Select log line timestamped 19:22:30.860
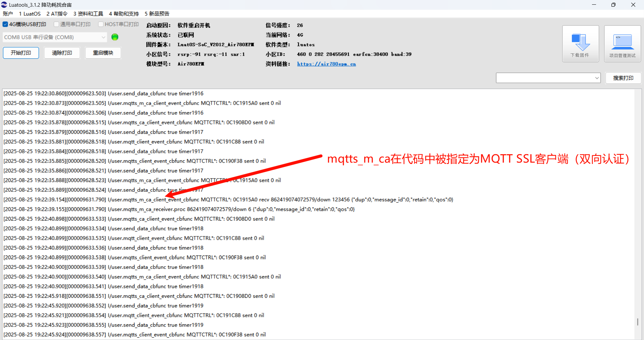 (103, 94)
